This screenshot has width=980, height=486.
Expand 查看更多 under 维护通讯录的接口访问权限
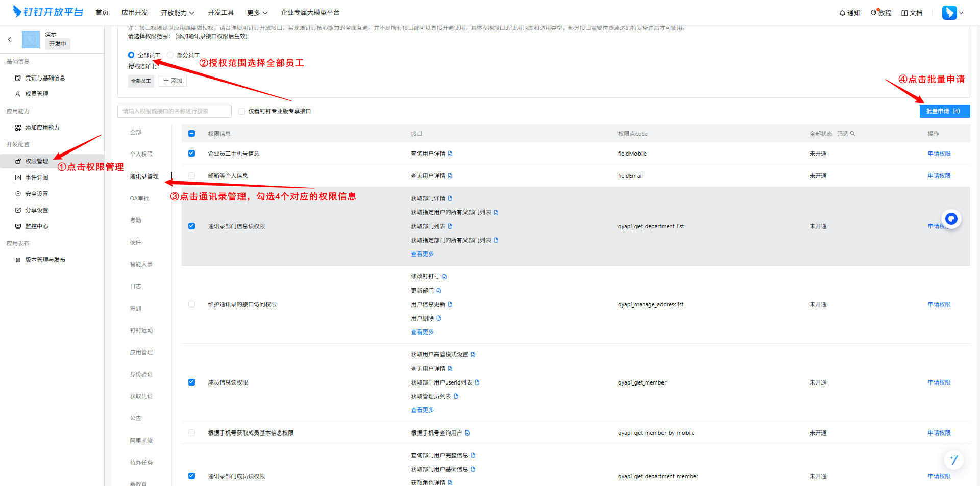(422, 332)
